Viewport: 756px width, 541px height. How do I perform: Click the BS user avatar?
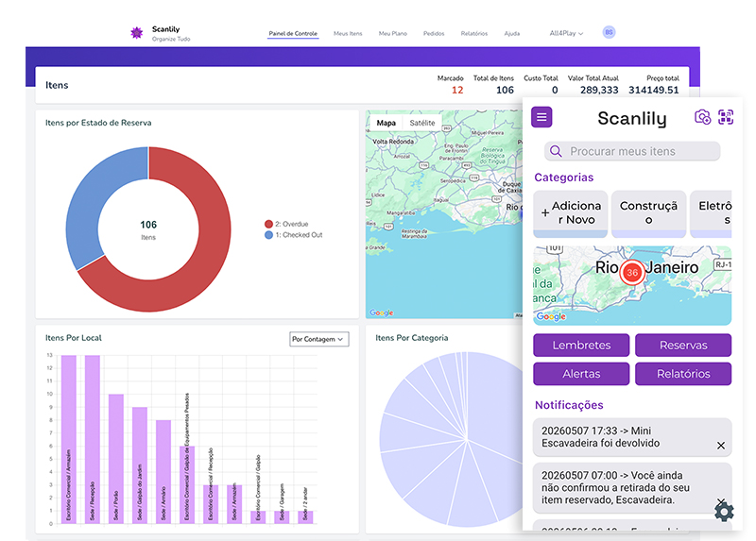609,32
